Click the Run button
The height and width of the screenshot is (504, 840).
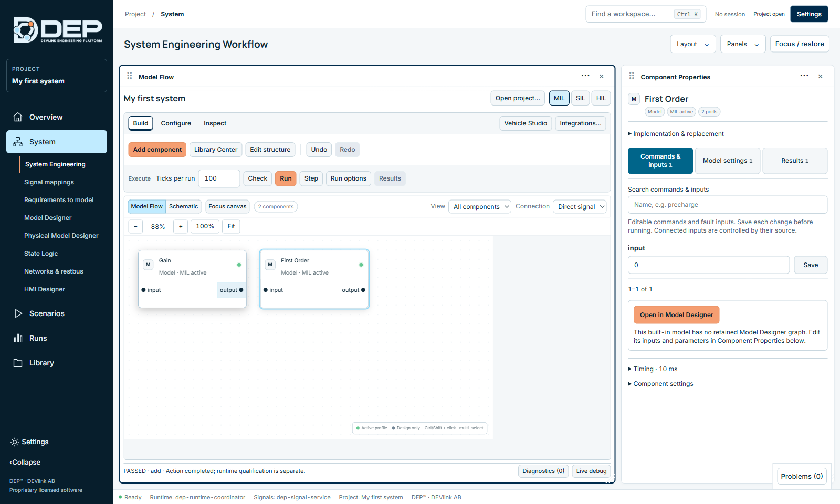pyautogui.click(x=286, y=178)
